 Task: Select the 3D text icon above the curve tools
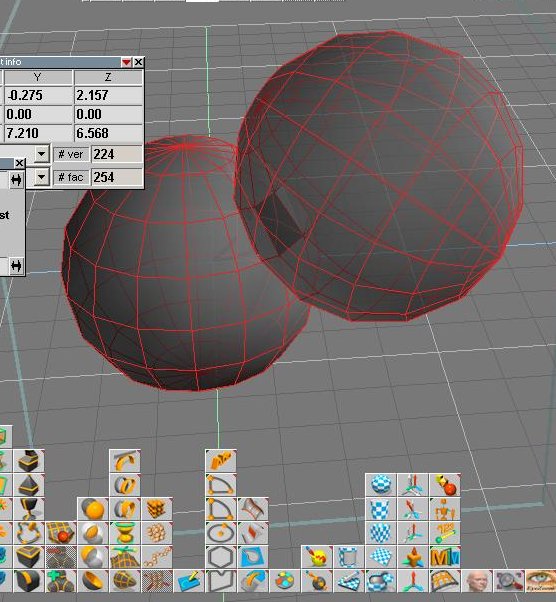221,461
